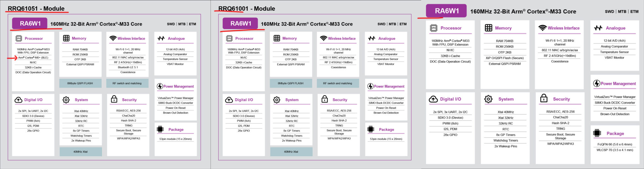Click the 'RRQ61051 - Module' title
Image resolution: width=644 pixels, height=169 pixels.
click(36, 8)
